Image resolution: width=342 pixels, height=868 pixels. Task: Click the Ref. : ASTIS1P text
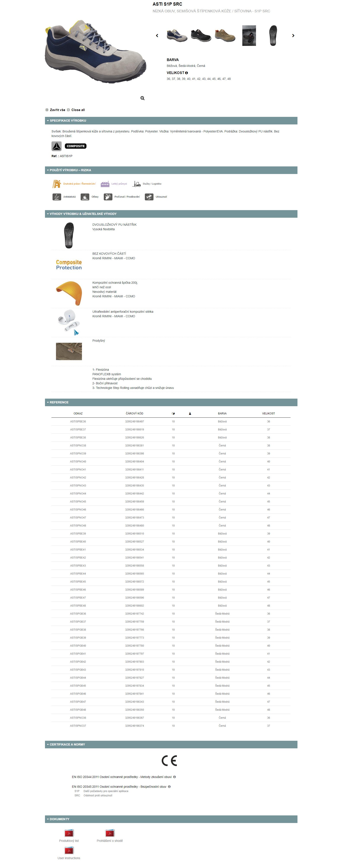click(x=62, y=156)
